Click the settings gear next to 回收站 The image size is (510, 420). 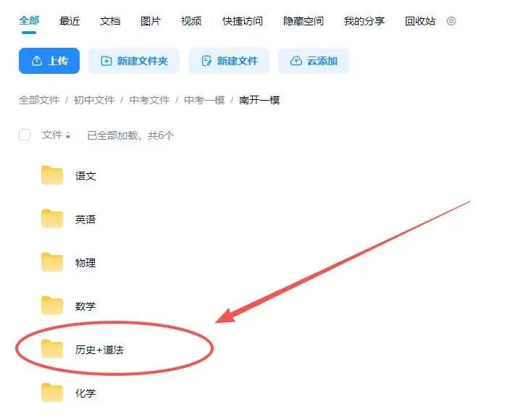click(451, 21)
